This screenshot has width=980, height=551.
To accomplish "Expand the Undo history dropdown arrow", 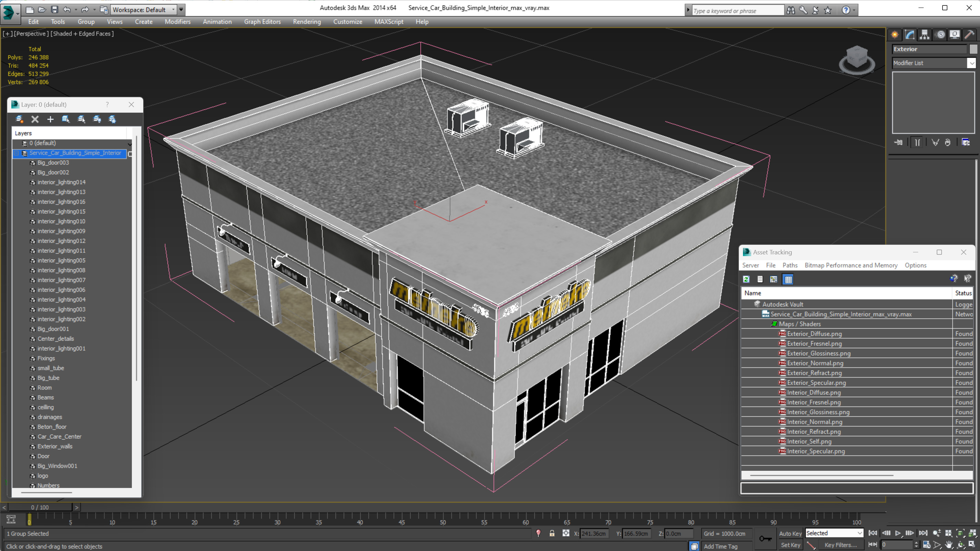I will point(76,10).
